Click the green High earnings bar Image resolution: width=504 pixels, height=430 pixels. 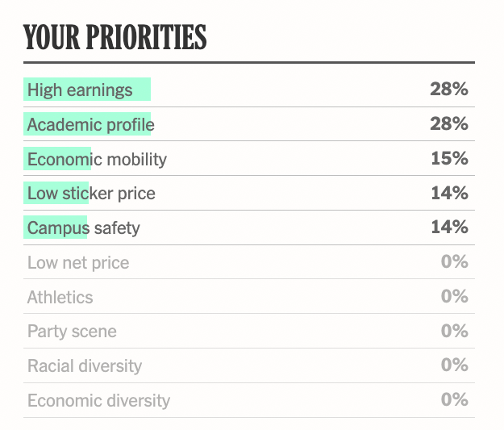87,89
